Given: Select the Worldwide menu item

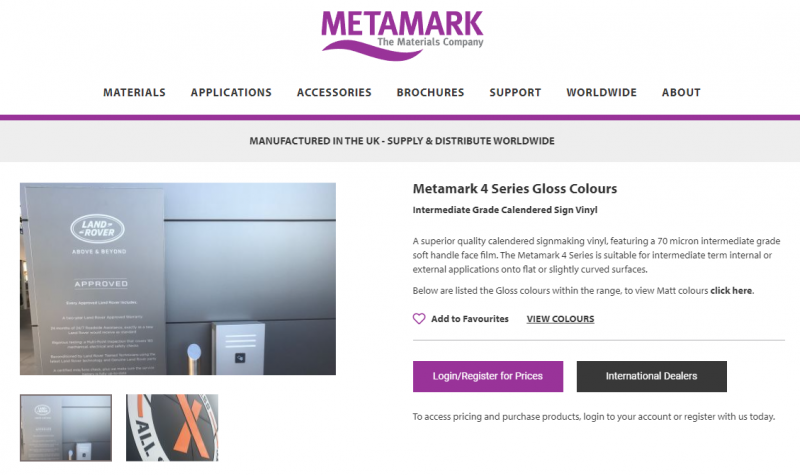Looking at the screenshot, I should pyautogui.click(x=602, y=92).
